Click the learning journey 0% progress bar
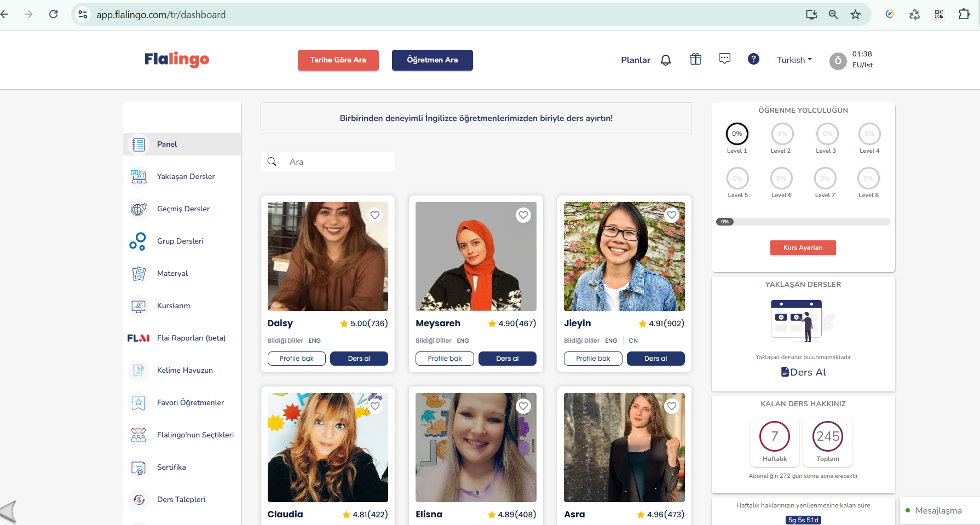Screen dimensions: 980x525 pyautogui.click(x=803, y=222)
